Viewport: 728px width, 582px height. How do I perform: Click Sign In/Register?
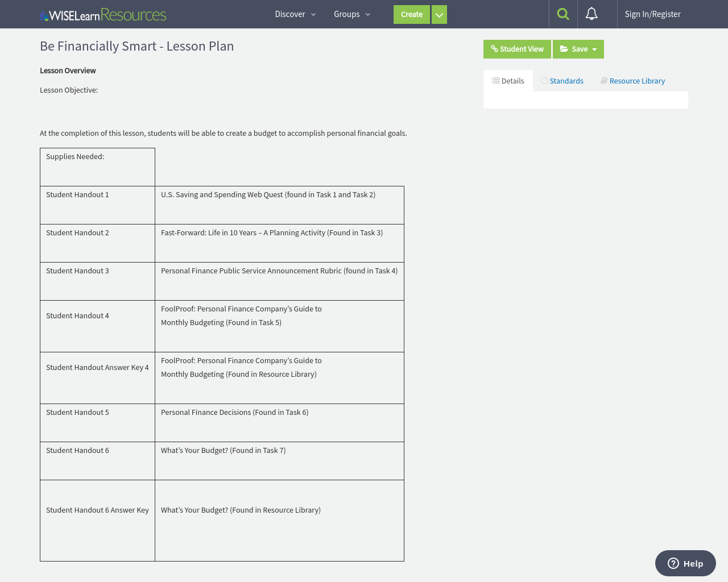[x=652, y=14]
